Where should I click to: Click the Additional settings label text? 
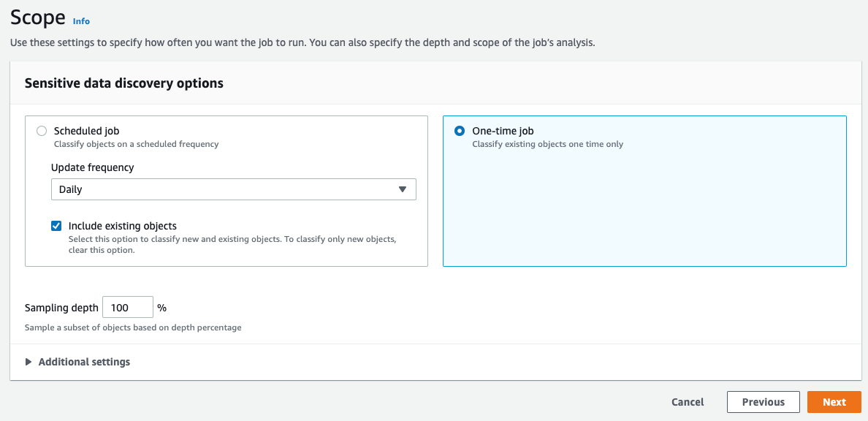(x=84, y=362)
